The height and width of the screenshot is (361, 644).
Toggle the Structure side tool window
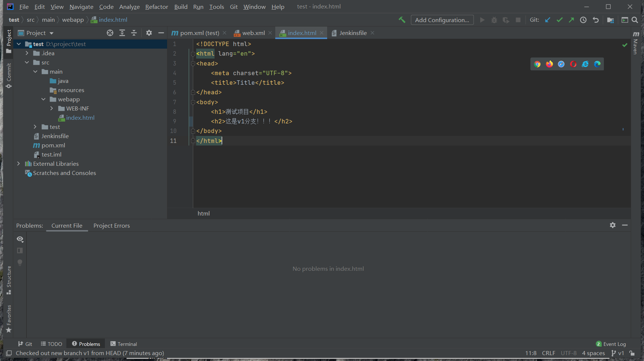pos(9,280)
